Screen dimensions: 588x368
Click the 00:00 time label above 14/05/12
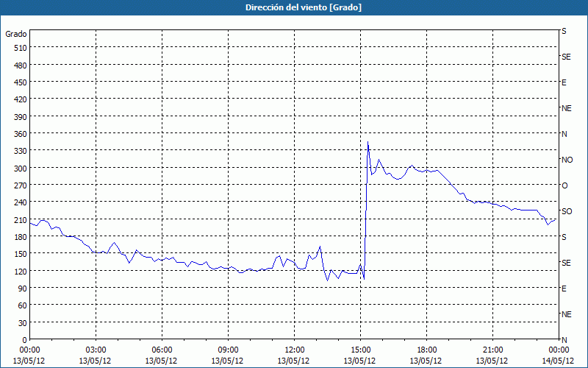click(x=559, y=350)
